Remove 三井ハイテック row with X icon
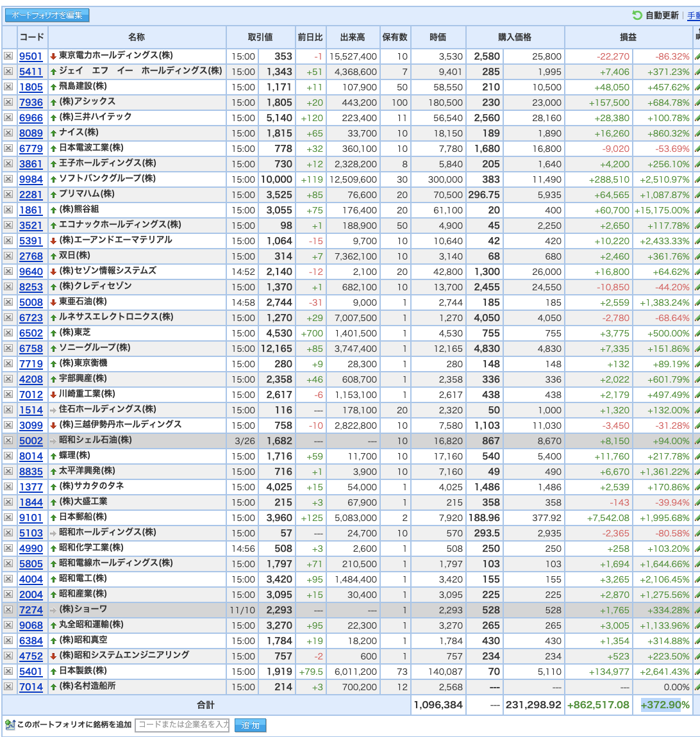 pos(8,117)
